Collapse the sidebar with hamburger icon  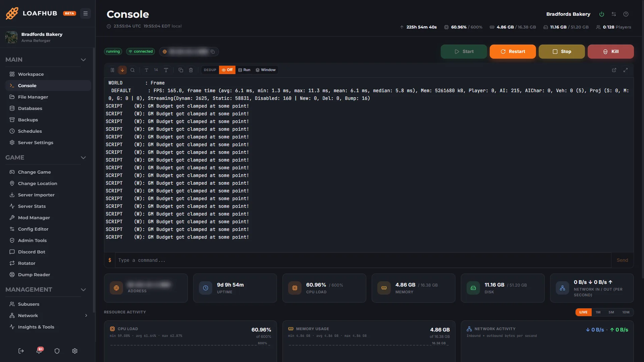86,13
